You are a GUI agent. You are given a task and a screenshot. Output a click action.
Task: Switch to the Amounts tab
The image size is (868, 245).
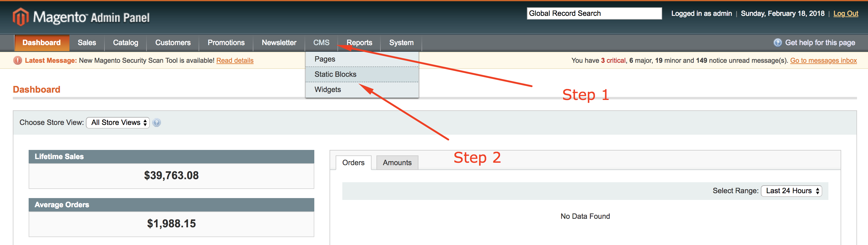click(397, 163)
